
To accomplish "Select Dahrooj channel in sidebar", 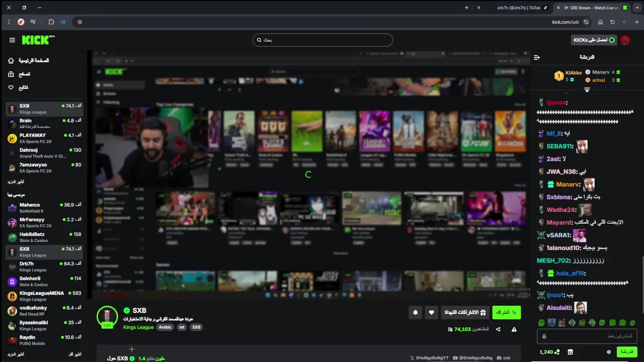I will (44, 153).
